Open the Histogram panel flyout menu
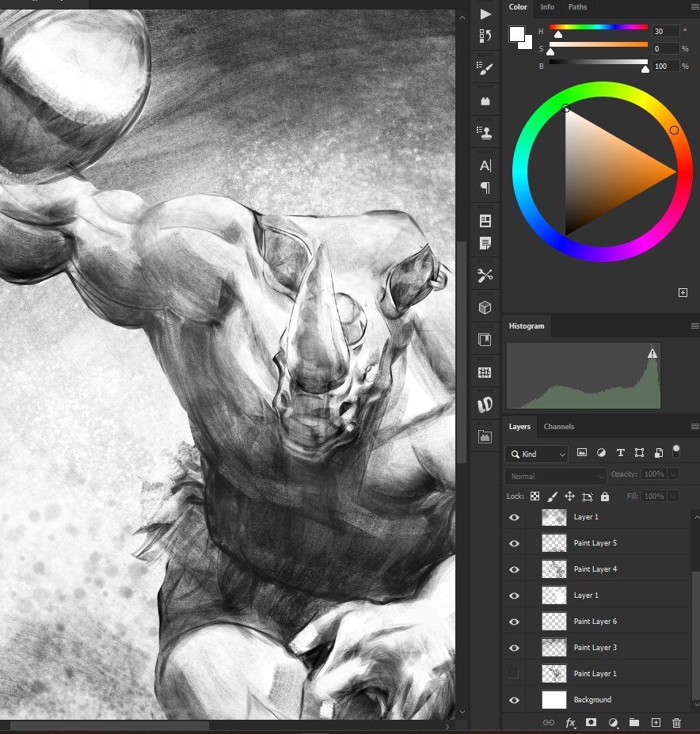 (x=694, y=325)
